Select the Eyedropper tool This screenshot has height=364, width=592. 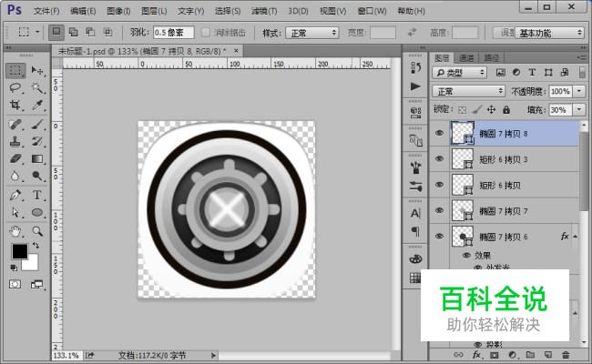37,105
